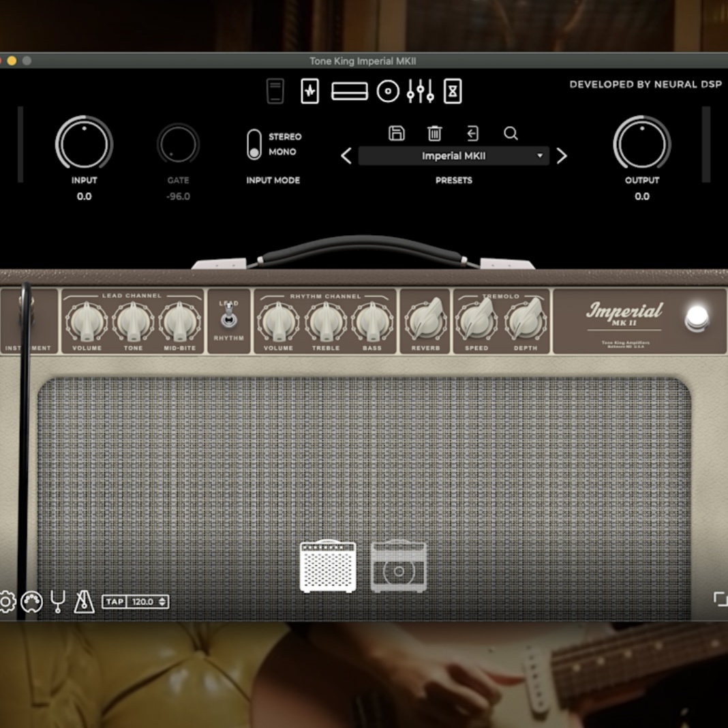Open the pedal section icon in top bar
The image size is (728, 728).
[275, 91]
